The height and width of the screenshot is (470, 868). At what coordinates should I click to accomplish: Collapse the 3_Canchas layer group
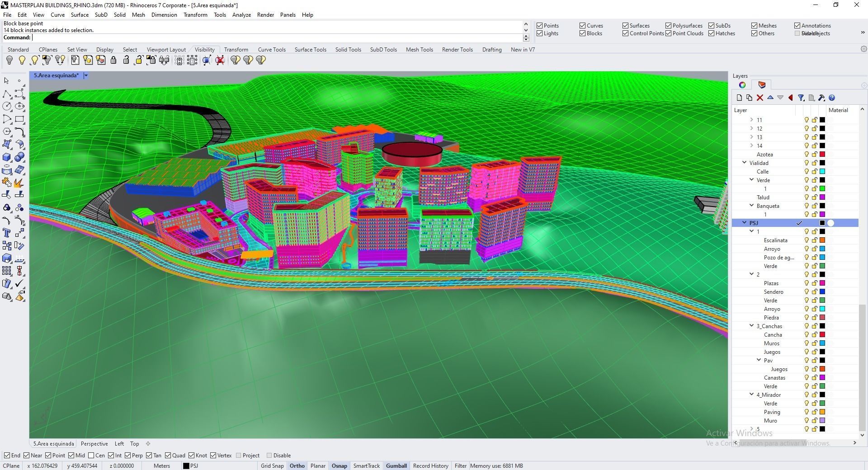[752, 326]
